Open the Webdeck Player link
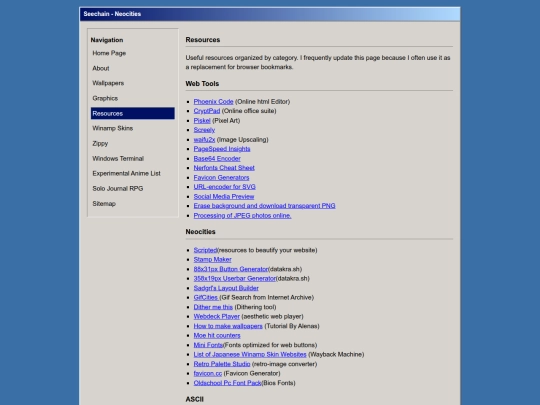 [x=217, y=316]
